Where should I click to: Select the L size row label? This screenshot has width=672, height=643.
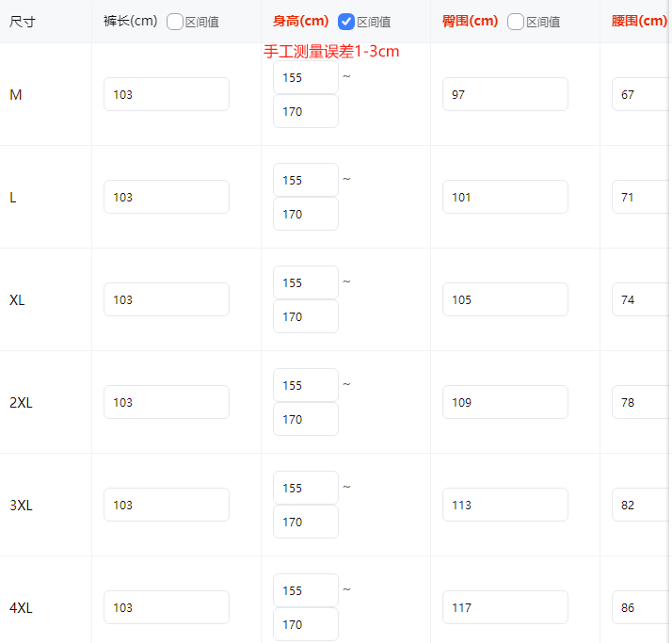[x=13, y=197]
